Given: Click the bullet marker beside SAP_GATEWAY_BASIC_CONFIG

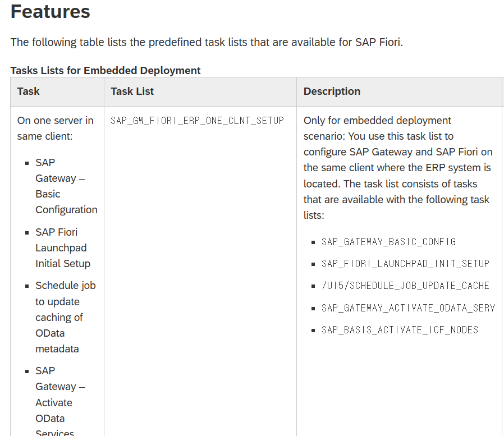Looking at the screenshot, I should point(314,242).
